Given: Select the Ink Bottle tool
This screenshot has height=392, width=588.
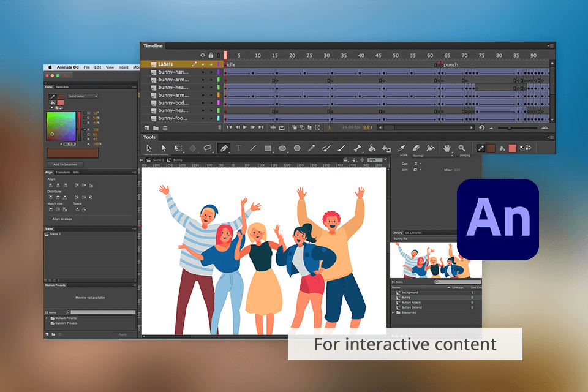Looking at the screenshot, I should pos(386,148).
